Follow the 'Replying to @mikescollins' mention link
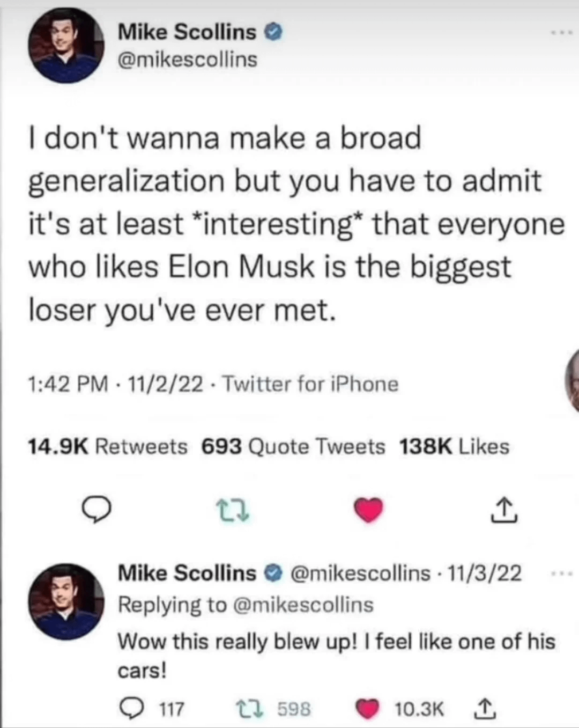579x728 pixels. 304,605
